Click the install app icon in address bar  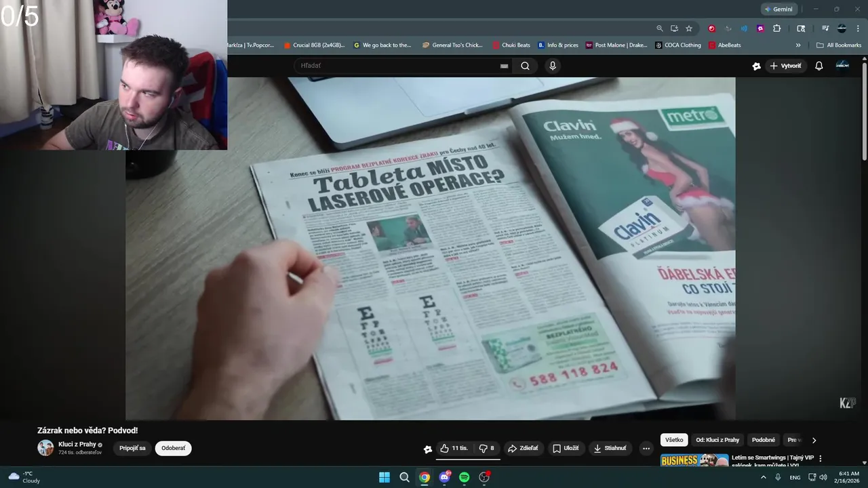[674, 28]
